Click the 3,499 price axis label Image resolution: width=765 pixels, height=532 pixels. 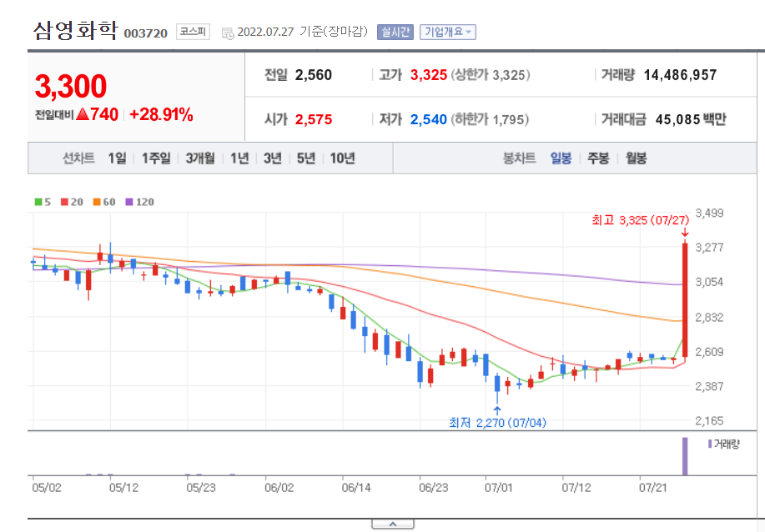[x=709, y=213]
